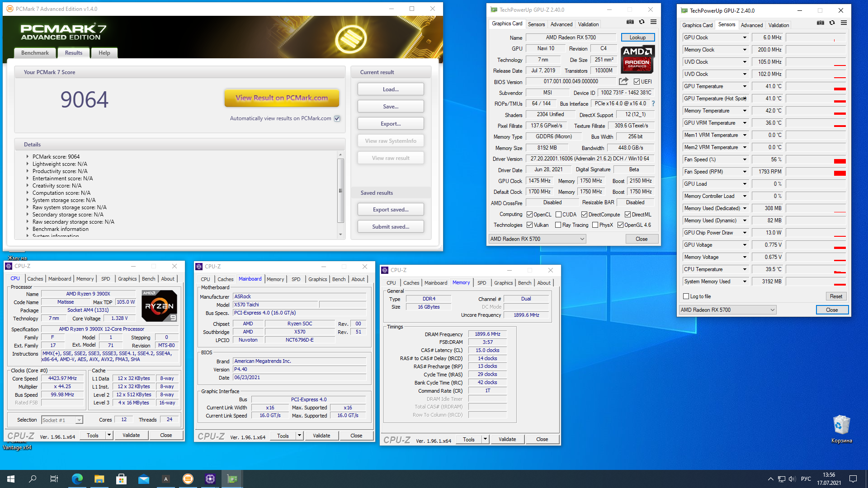Click the РУС input language indicator

pos(806,479)
